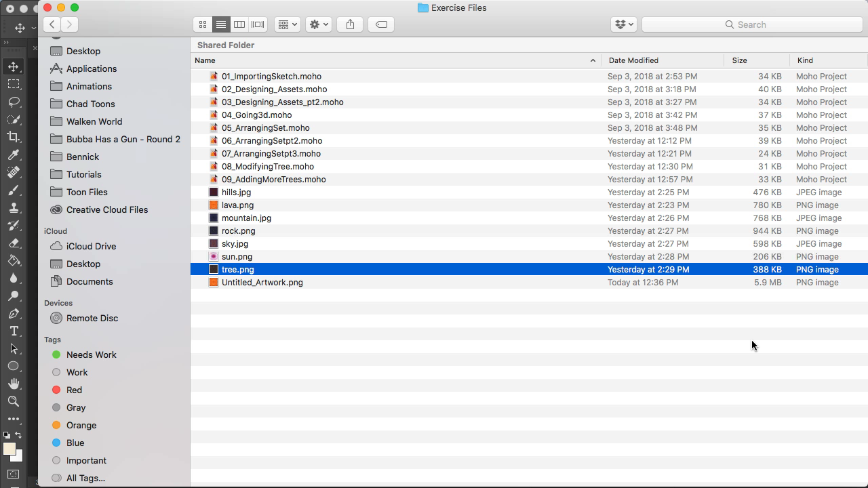Select the Crop tool
The width and height of the screenshot is (868, 488).
pyautogui.click(x=14, y=137)
